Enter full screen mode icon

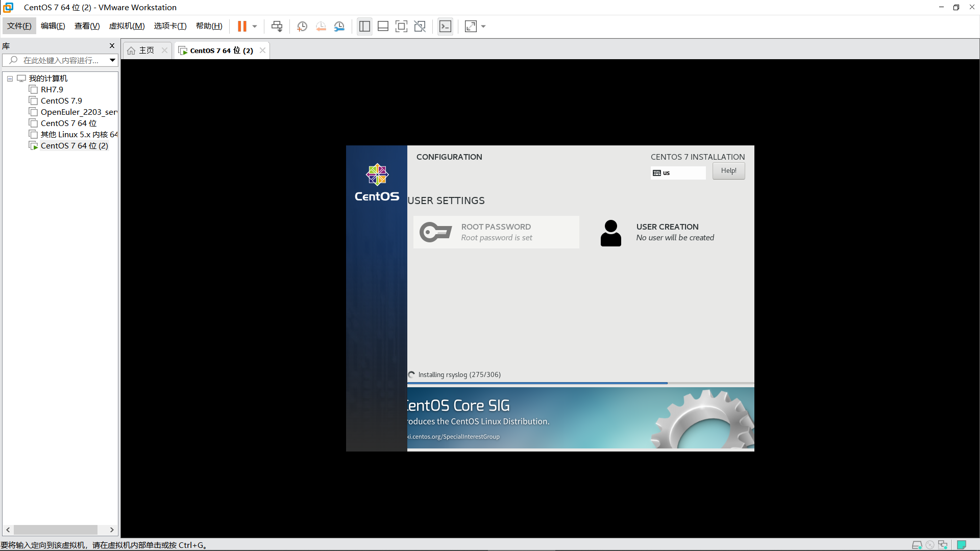[x=401, y=27]
